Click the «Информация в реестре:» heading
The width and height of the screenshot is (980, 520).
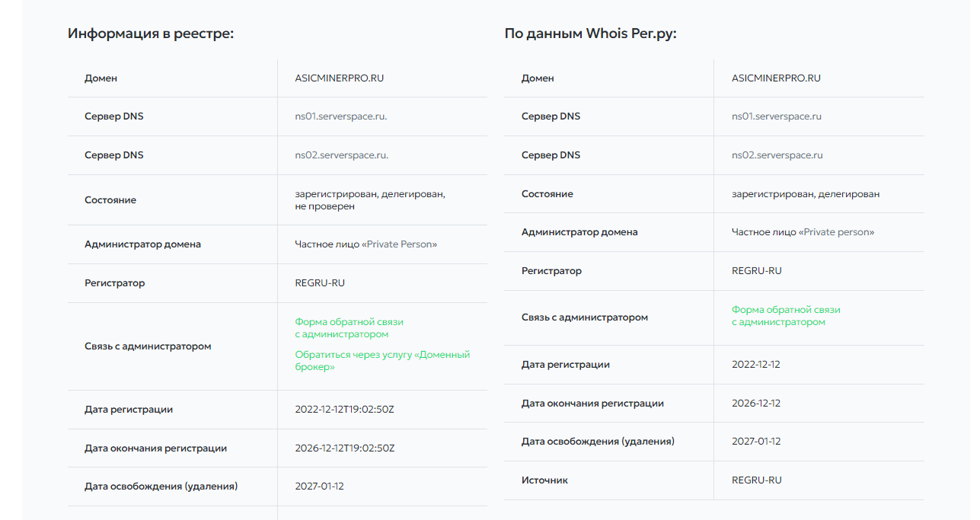click(x=150, y=33)
